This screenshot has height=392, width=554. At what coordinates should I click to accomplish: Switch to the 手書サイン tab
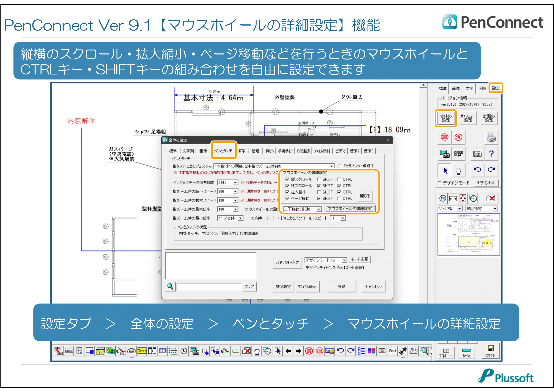[x=285, y=151]
